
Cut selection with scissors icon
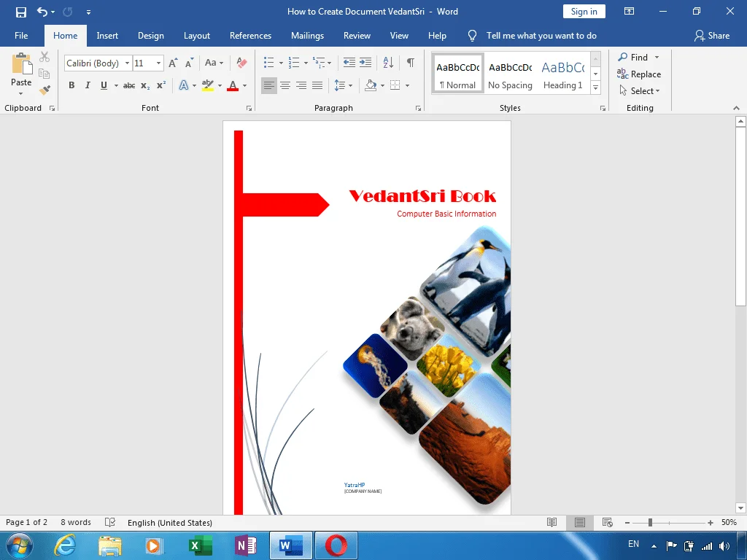(44, 57)
